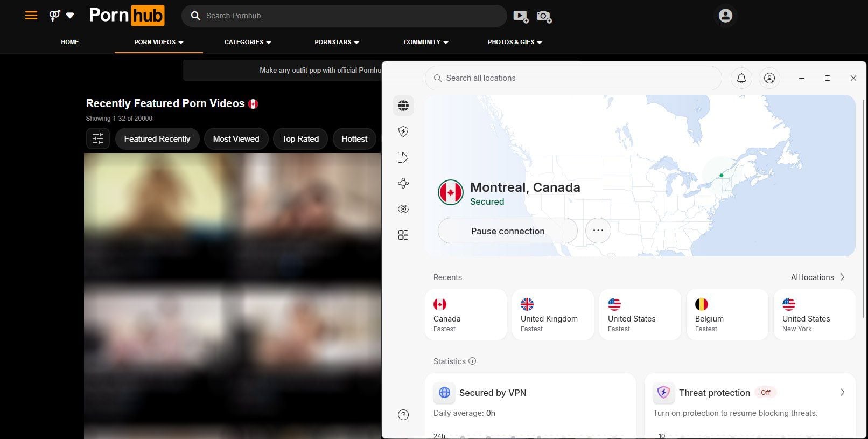Select the Featured Recently filter pill
Screen dimensions: 868x439
pos(157,138)
